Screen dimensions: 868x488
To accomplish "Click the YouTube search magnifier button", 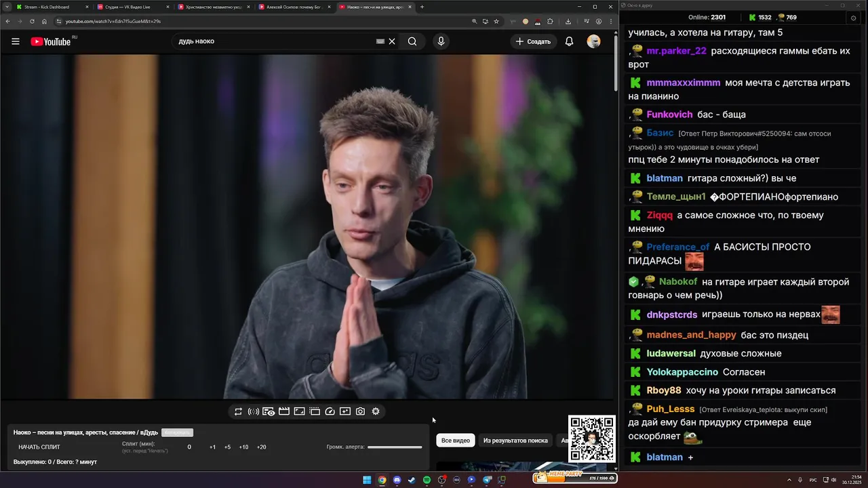I will 412,41.
